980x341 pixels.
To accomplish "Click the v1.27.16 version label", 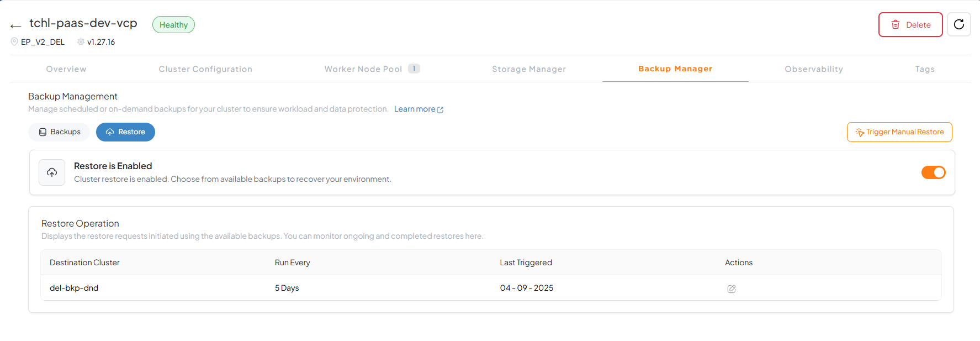I will pyautogui.click(x=101, y=42).
